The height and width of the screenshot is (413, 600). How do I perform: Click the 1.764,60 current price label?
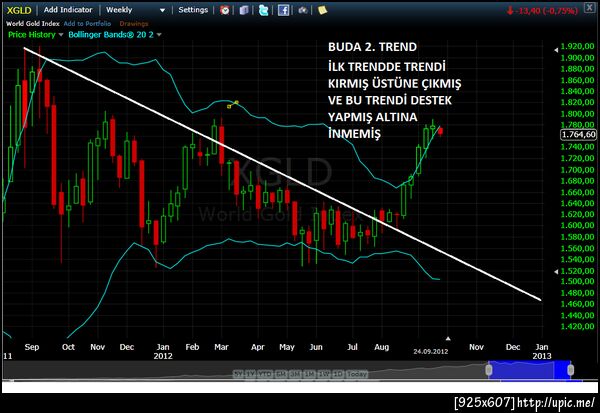tap(578, 134)
